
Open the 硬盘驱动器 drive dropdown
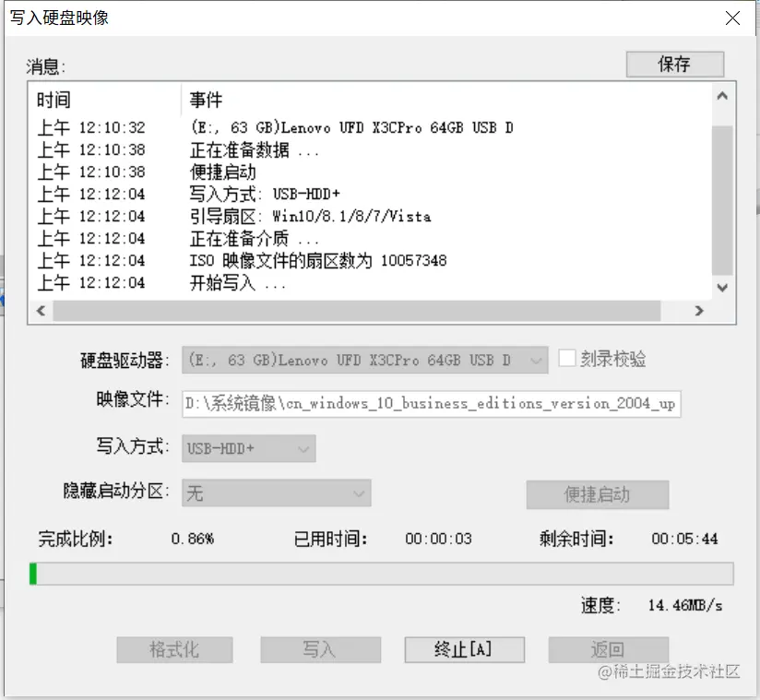(365, 361)
